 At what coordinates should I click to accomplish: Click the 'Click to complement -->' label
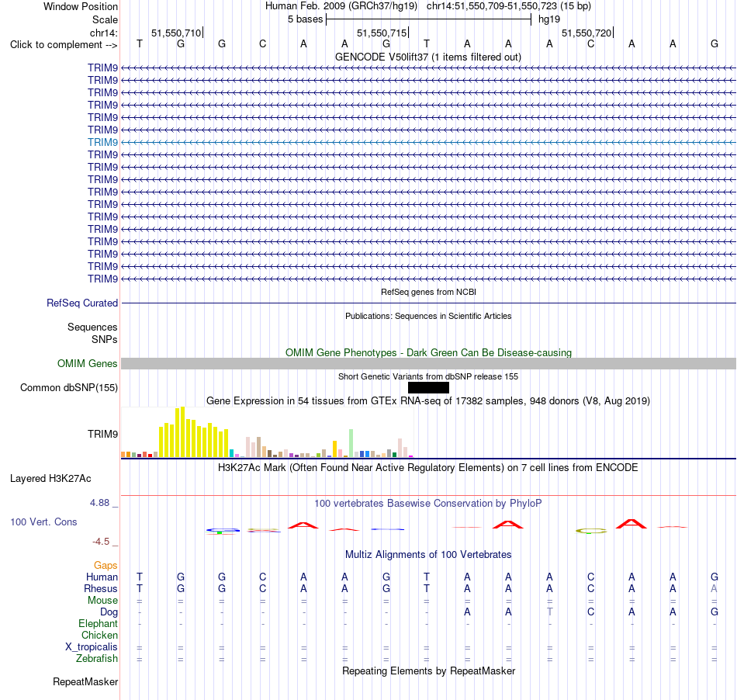[64, 45]
